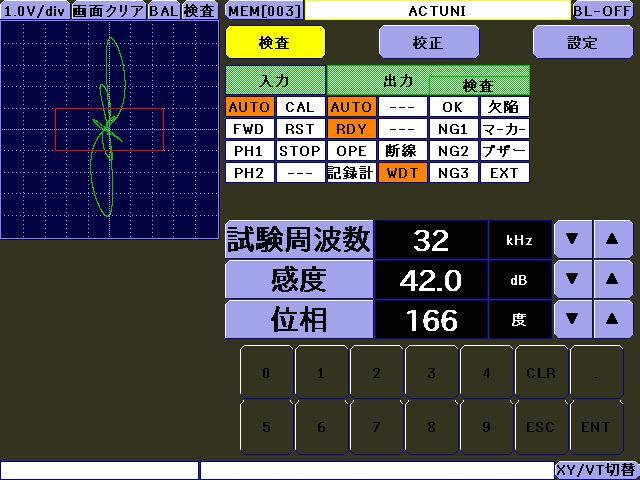Toggle the WDT output indicator
Image resolution: width=640 pixels, height=480 pixels.
tap(401, 173)
